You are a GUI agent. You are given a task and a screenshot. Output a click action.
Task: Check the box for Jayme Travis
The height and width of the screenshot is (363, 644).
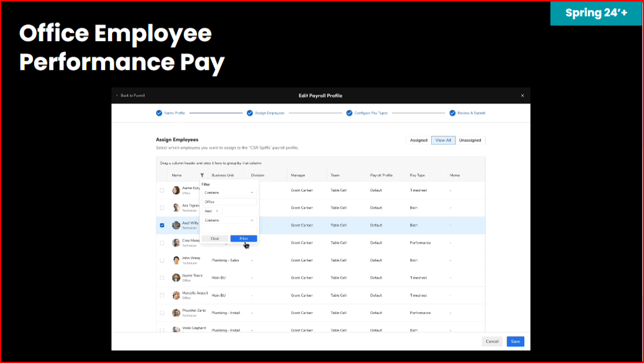pyautogui.click(x=162, y=277)
